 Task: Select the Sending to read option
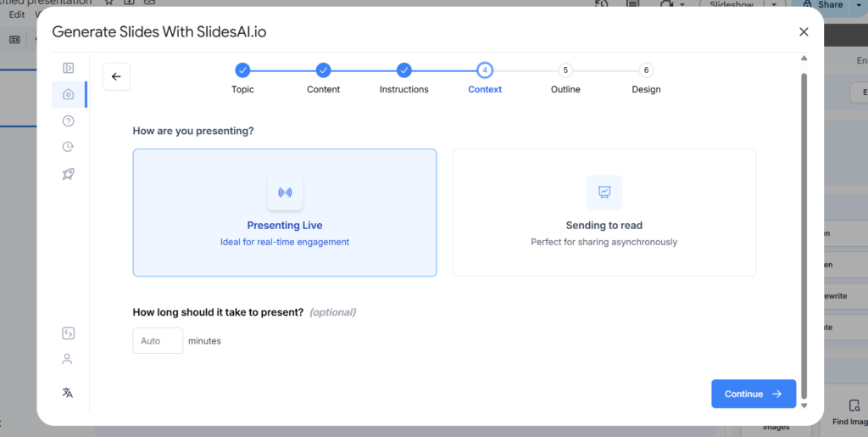(x=604, y=213)
